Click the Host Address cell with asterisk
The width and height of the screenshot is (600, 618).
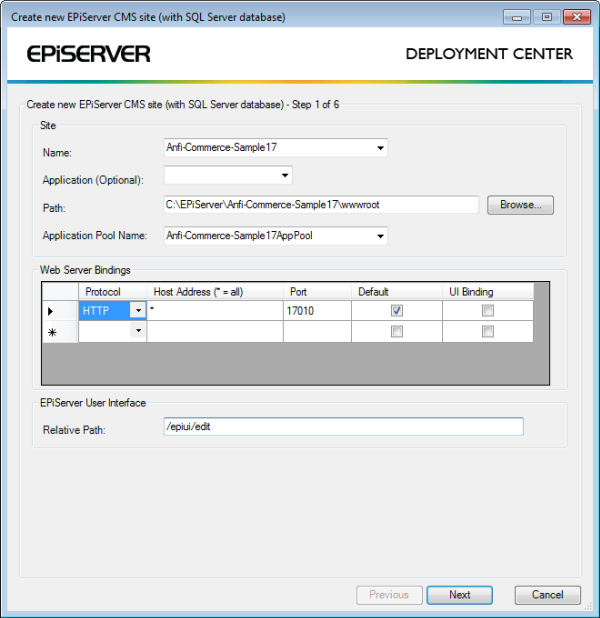pos(215,311)
